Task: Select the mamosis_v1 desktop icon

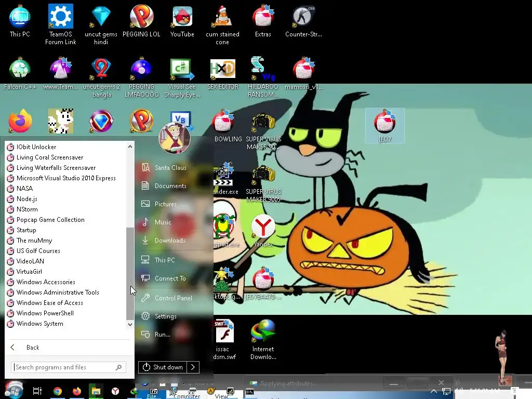Action: point(303,73)
